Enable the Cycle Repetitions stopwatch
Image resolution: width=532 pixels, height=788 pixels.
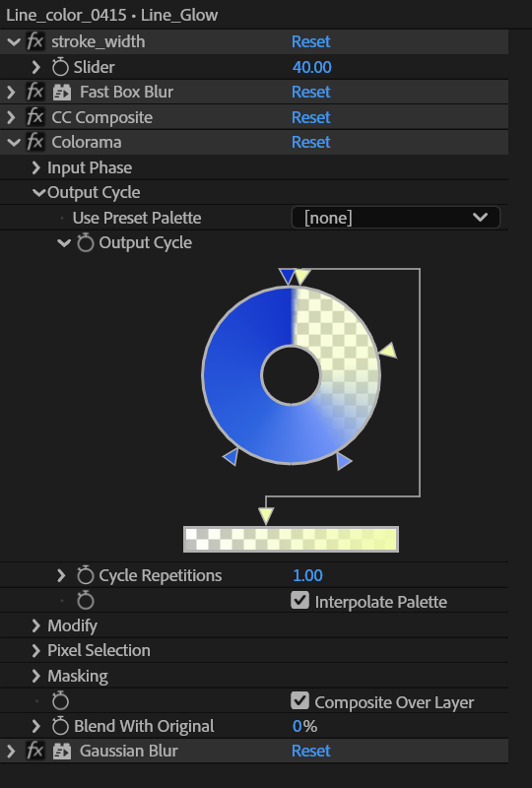pos(86,575)
